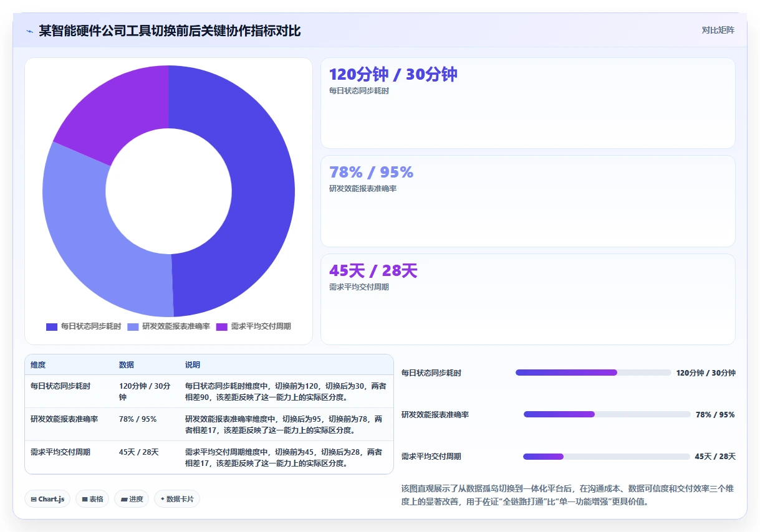Click the summary paragraph beginning 该图直观展示
This screenshot has width=760, height=532.
point(568,495)
